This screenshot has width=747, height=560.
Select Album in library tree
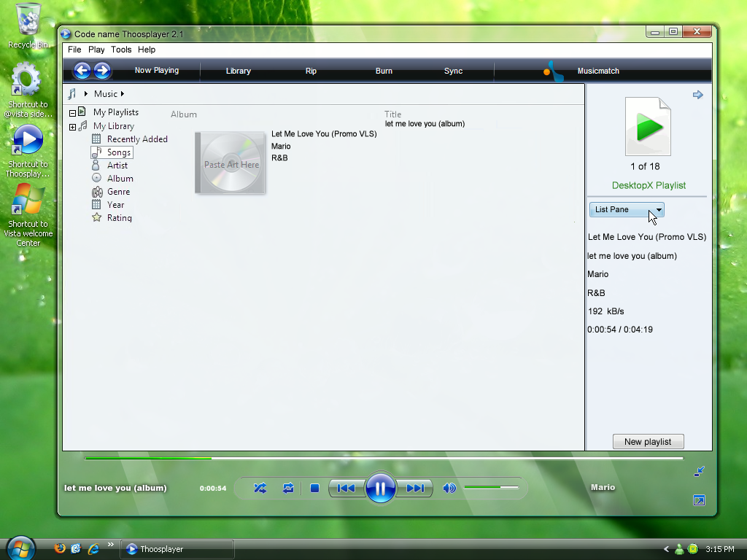[120, 179]
